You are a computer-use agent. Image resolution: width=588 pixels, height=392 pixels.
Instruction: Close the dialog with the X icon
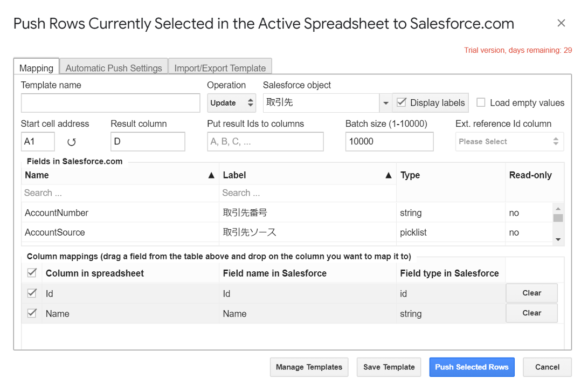[x=561, y=23]
